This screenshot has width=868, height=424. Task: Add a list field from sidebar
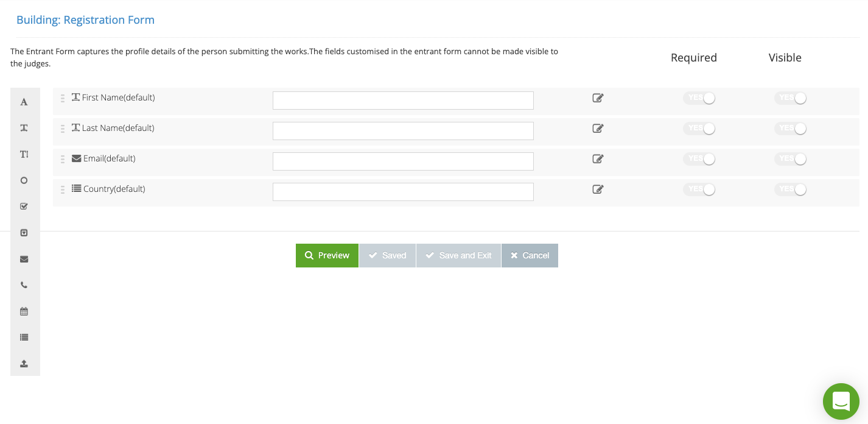24,337
